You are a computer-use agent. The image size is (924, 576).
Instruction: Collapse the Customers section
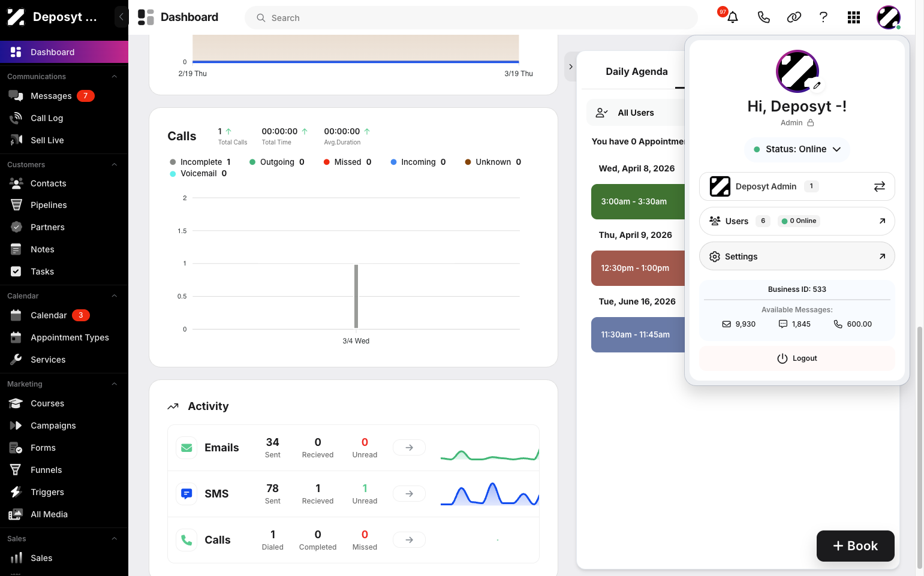point(115,165)
